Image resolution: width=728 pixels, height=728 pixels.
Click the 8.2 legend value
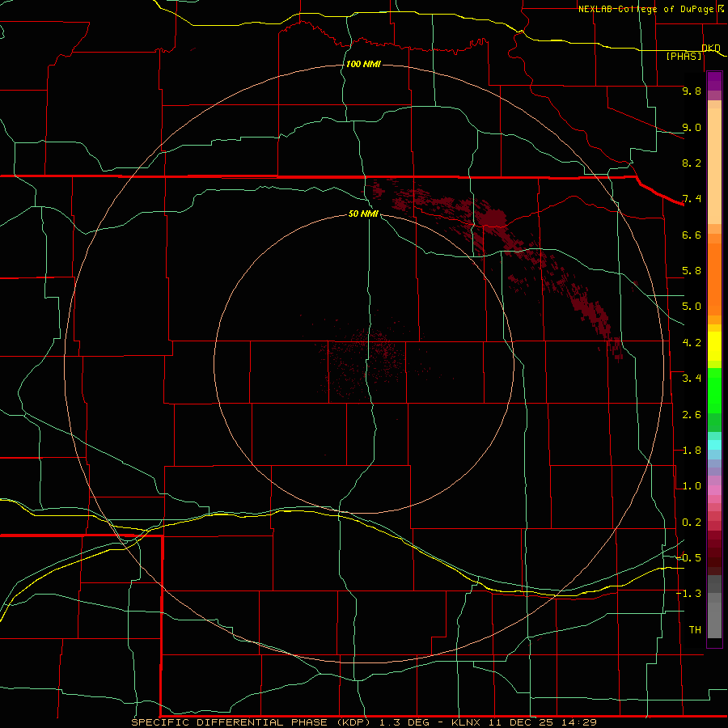[x=692, y=163]
